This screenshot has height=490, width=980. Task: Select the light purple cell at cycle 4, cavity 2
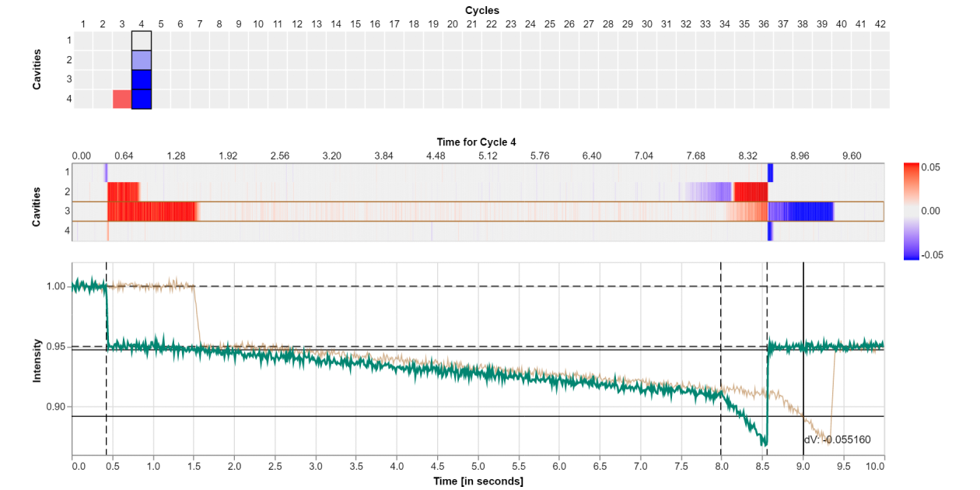(x=142, y=60)
